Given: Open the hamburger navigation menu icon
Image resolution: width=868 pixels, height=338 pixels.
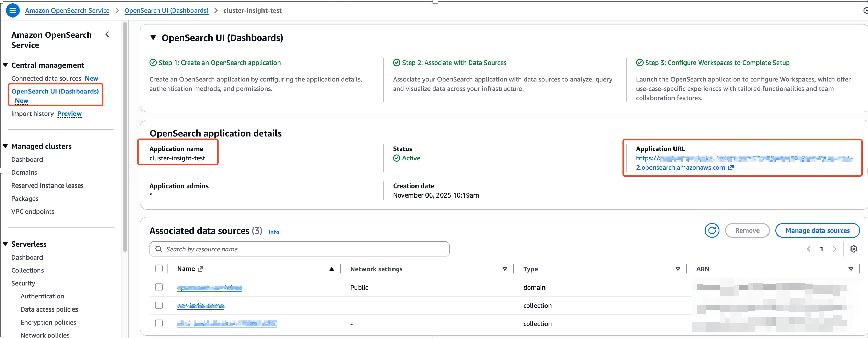Looking at the screenshot, I should 13,10.
